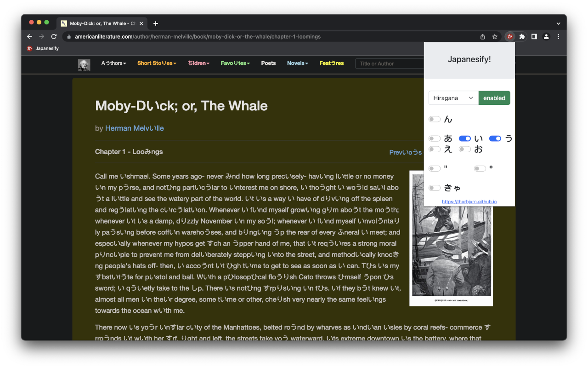Go back to the previous page

tap(29, 37)
